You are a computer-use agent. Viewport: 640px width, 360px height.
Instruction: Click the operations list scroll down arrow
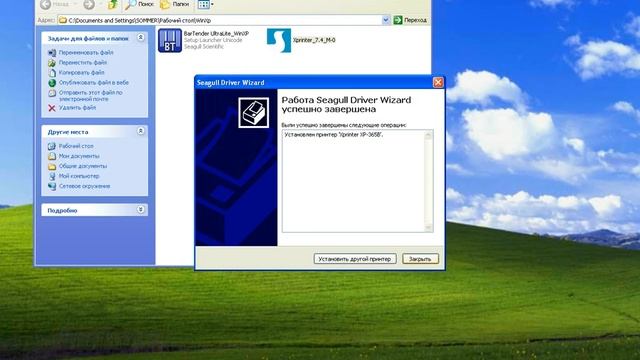tap(428, 227)
